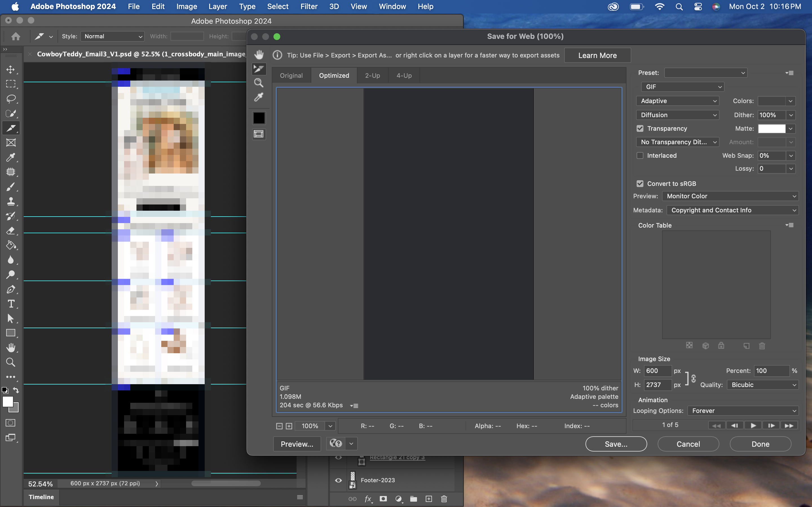Viewport: 812px width, 507px height.
Task: Enable the Interlaced checkbox
Action: click(x=640, y=155)
